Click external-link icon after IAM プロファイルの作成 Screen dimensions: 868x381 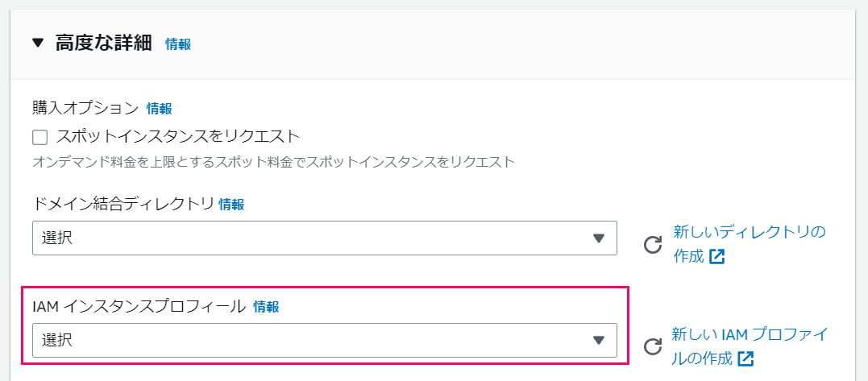(x=746, y=359)
